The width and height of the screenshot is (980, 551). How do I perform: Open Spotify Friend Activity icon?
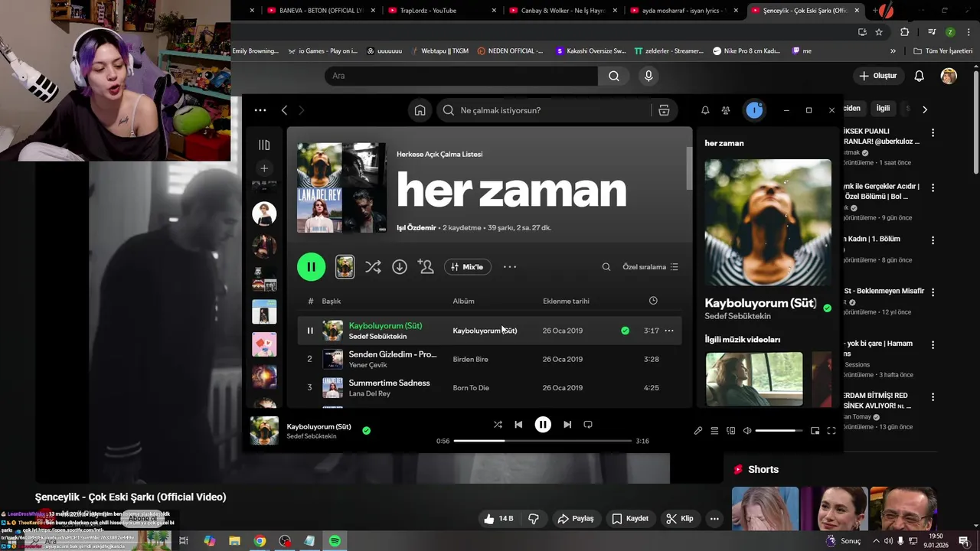tap(726, 110)
